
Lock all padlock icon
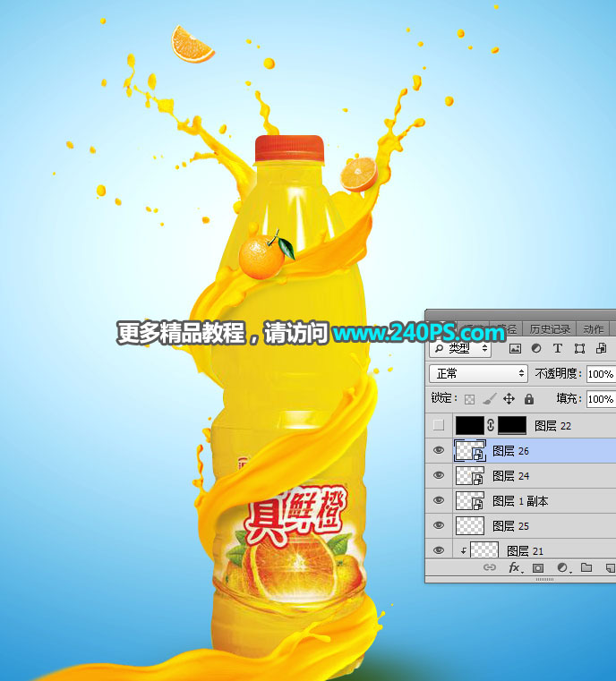[528, 399]
